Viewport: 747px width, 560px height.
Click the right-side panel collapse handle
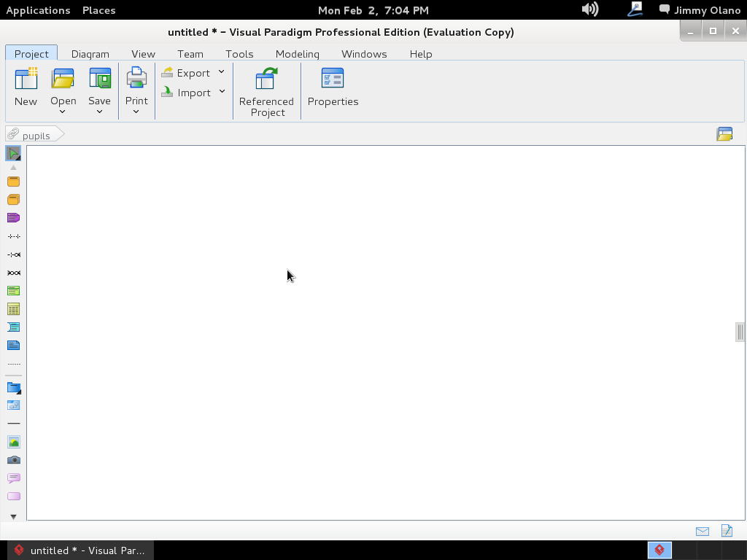(740, 332)
